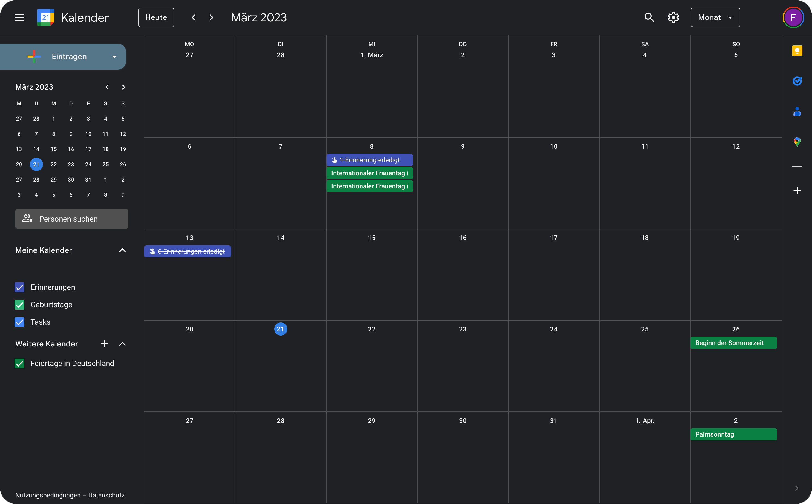Uncheck the Erinnerungen calendar checkbox
This screenshot has width=812, height=504.
(20, 287)
